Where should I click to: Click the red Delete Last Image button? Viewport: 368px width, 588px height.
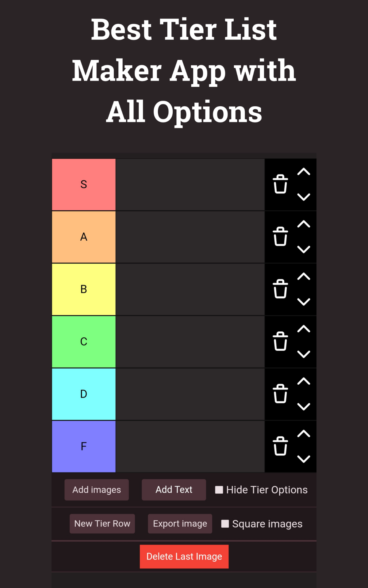point(184,556)
